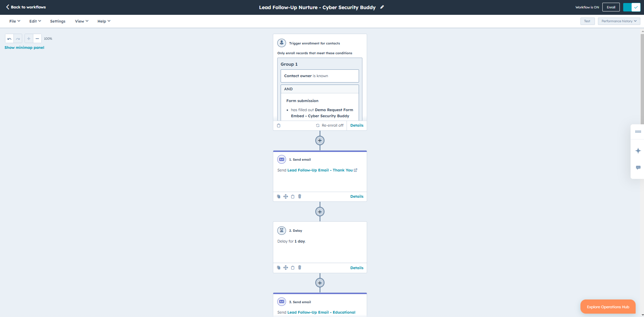Delete the step 2 Delay action
The image size is (644, 317).
click(300, 267)
